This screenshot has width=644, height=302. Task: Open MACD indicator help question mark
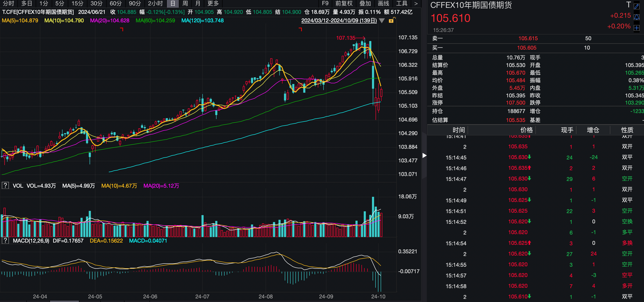tap(5, 240)
